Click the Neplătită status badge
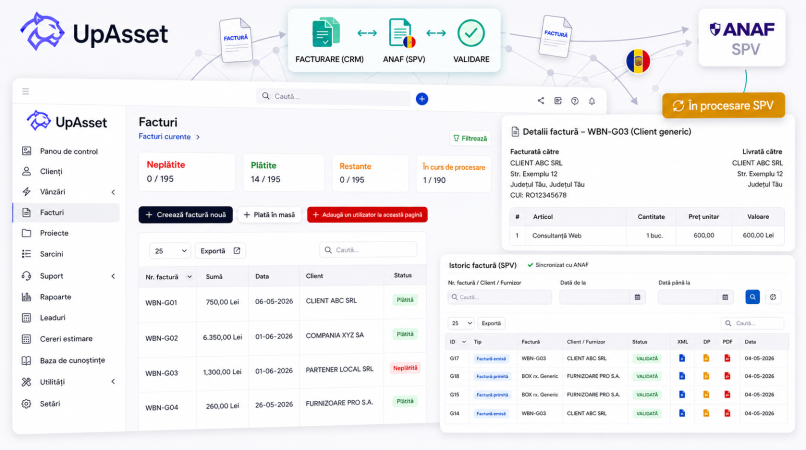This screenshot has width=806, height=450. [x=405, y=368]
